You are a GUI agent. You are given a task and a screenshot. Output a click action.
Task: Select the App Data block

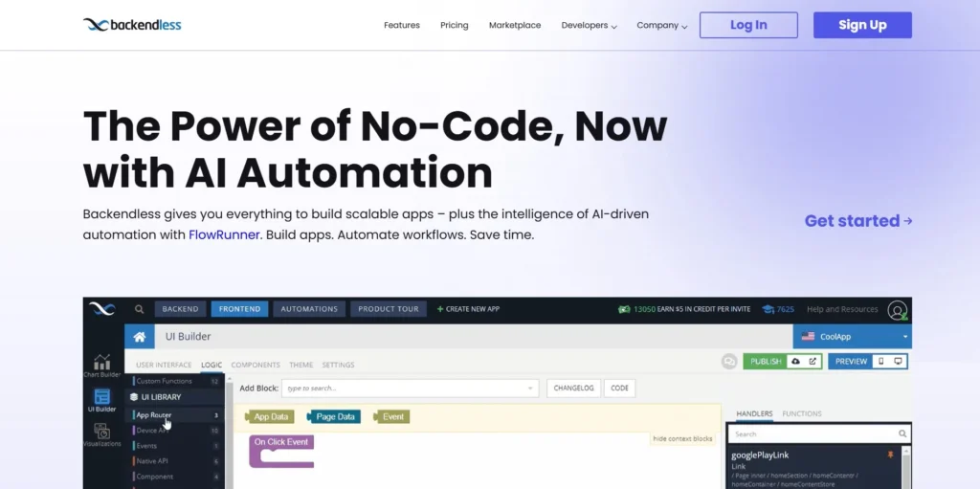pos(269,417)
